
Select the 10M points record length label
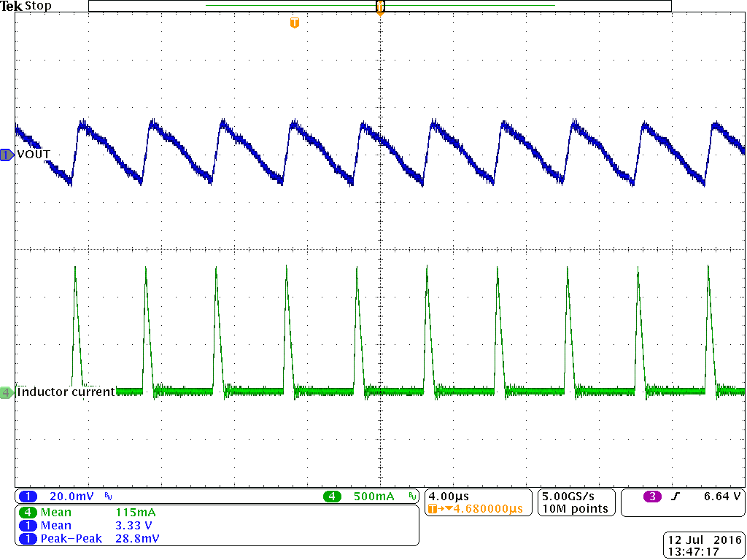coord(575,508)
